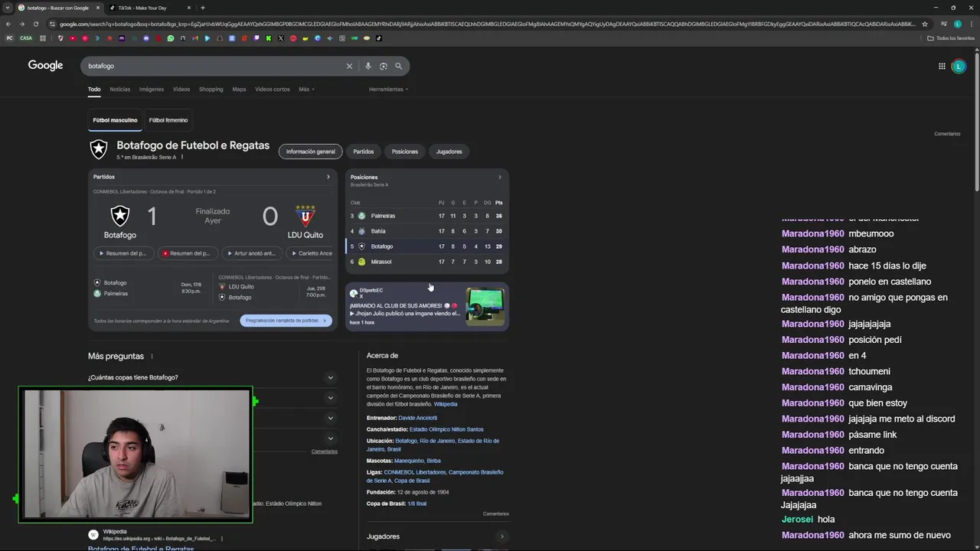Expand the Posiciones card arrow

[x=500, y=177]
